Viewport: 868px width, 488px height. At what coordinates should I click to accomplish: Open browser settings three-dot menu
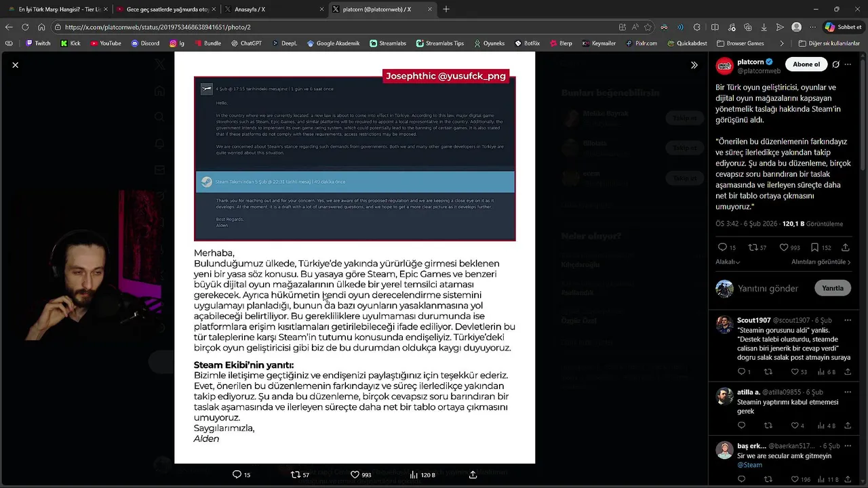coord(812,27)
